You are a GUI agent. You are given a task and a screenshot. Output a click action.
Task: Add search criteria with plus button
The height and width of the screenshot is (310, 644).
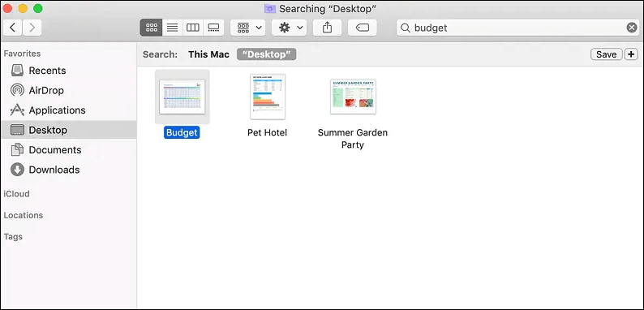coord(631,54)
